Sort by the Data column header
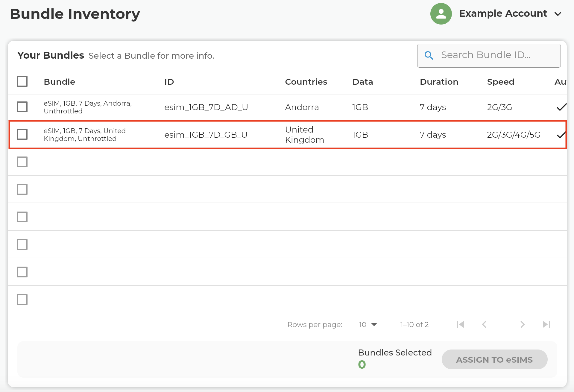 coord(363,82)
